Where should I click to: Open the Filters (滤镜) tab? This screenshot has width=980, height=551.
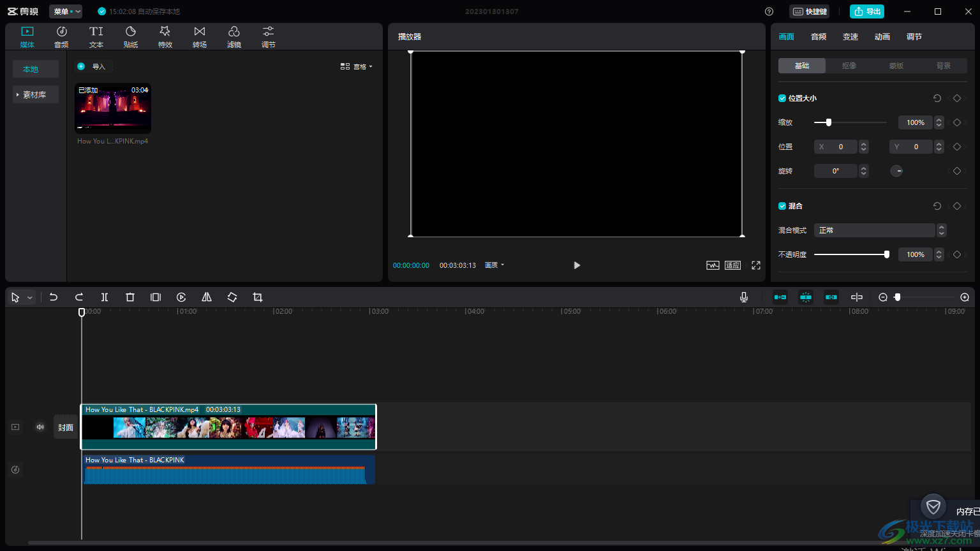[234, 37]
